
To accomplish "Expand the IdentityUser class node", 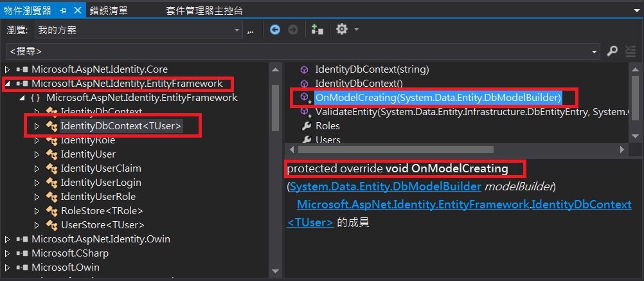I will (x=37, y=154).
